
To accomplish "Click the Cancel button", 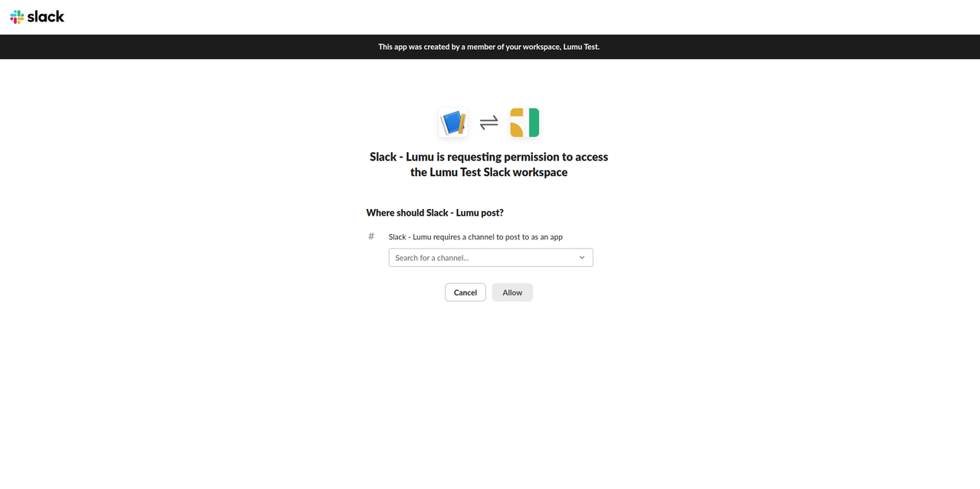I will tap(465, 292).
